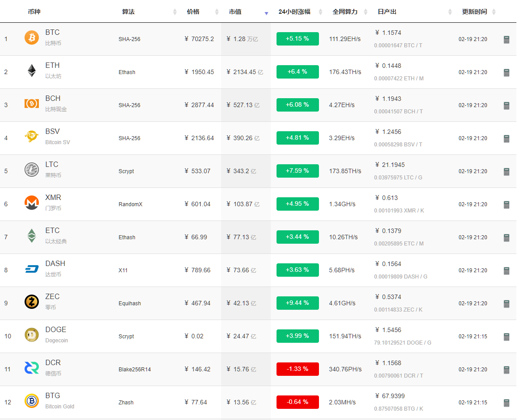Click the green +9.44 % badge
The image size is (524, 420).
[x=298, y=303]
